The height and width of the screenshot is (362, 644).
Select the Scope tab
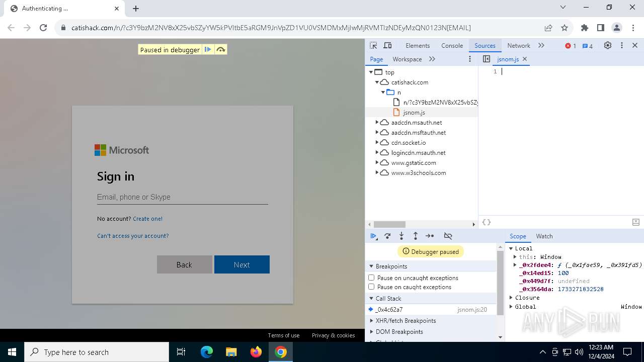[518, 236]
